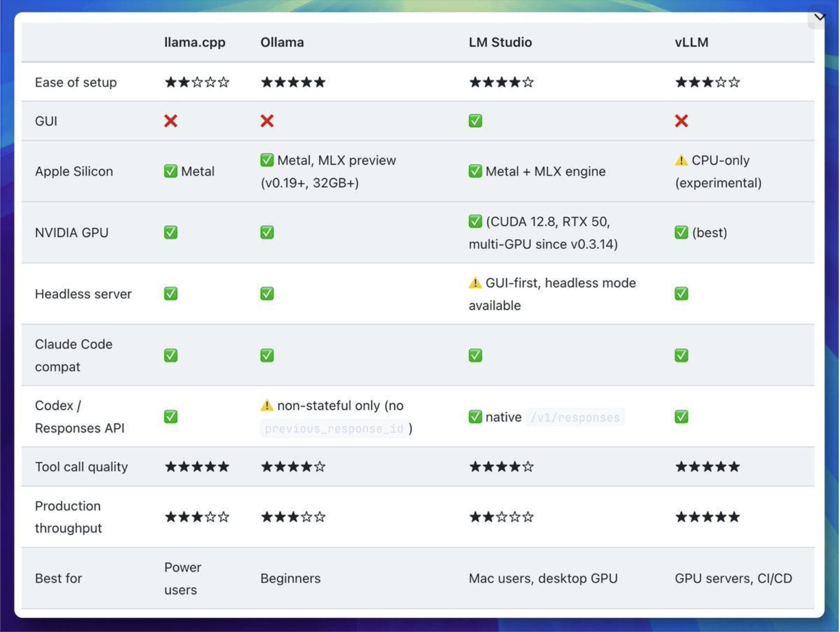Image resolution: width=840 pixels, height=632 pixels.
Task: Click the previous_response_id code text
Action: coord(334,428)
